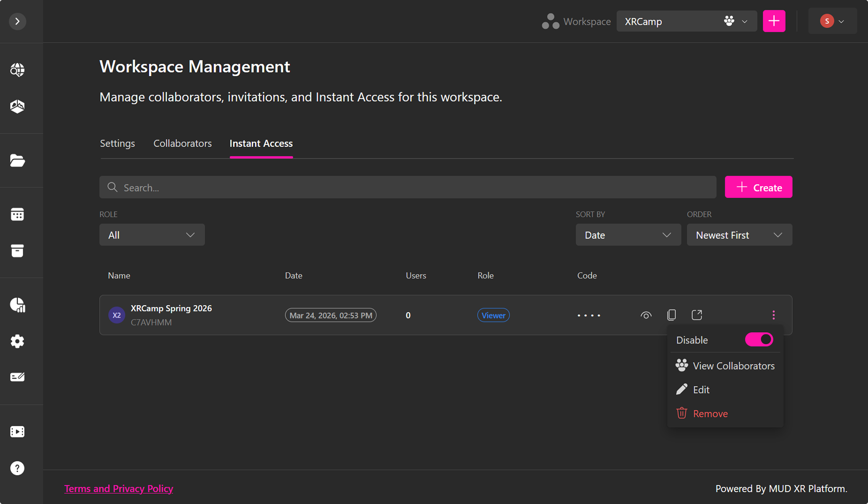Click the three-dot more options icon
This screenshot has width=868, height=504.
point(773,315)
